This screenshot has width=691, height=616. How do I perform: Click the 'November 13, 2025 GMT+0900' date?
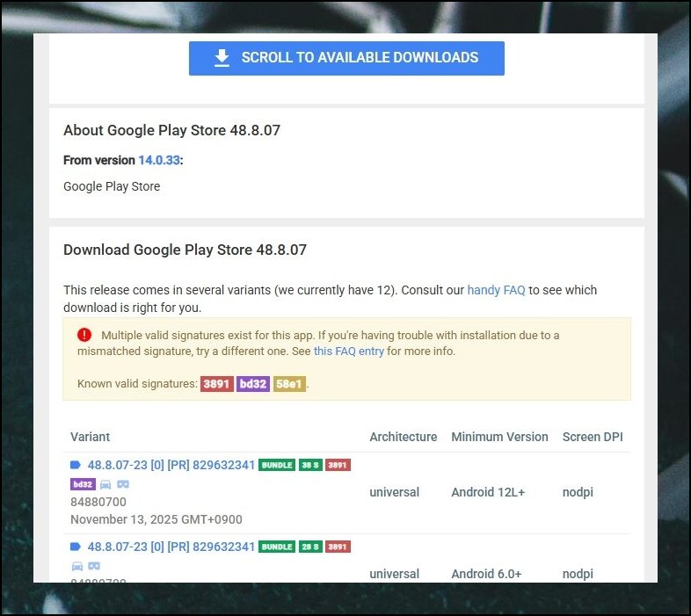pyautogui.click(x=156, y=519)
